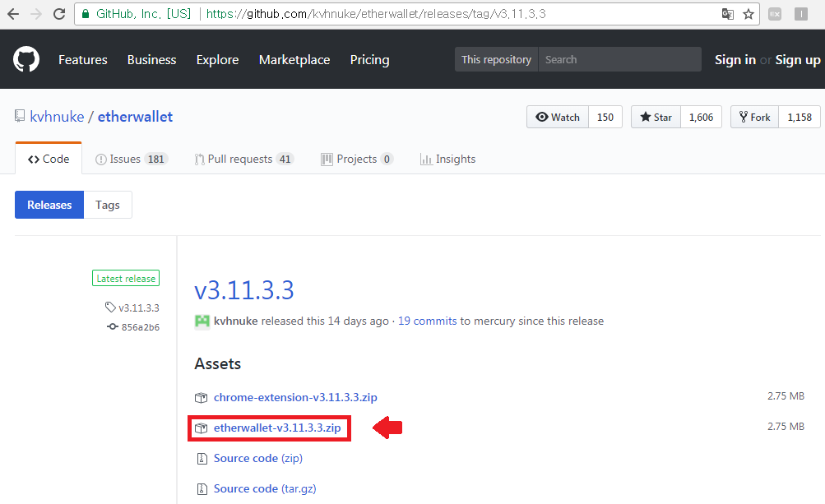Click the package icon next to etherwallet zip
Viewport: 825px width, 504px height.
201,428
